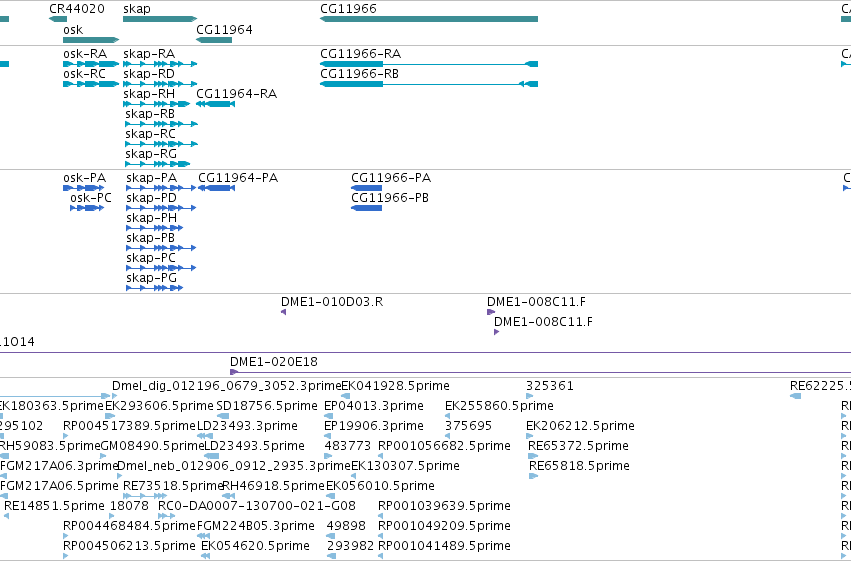
Task: Open BAC end DME1-010D03.R
Action: click(x=283, y=312)
